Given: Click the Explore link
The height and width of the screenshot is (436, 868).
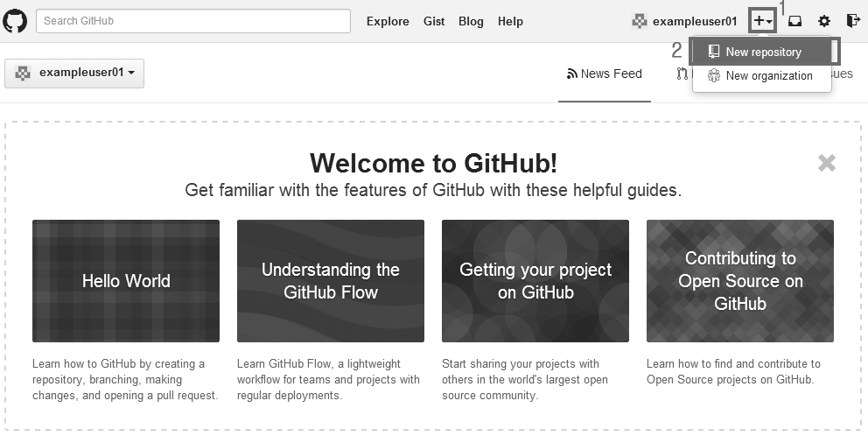Looking at the screenshot, I should coord(388,21).
